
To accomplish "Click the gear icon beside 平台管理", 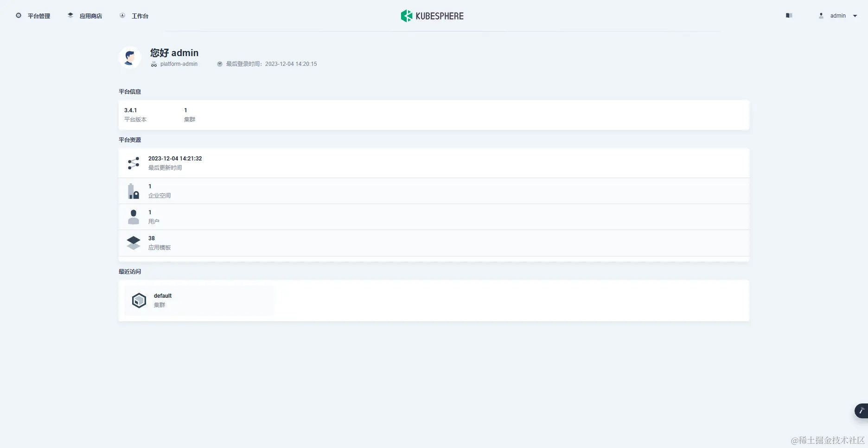I will pos(19,15).
